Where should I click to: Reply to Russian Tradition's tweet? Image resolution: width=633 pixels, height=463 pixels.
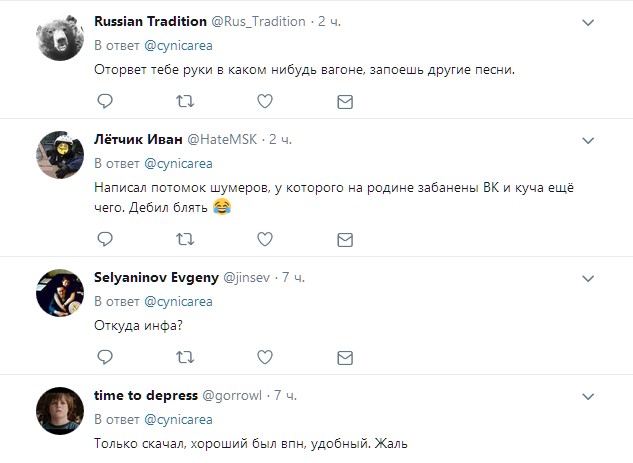coord(105,102)
